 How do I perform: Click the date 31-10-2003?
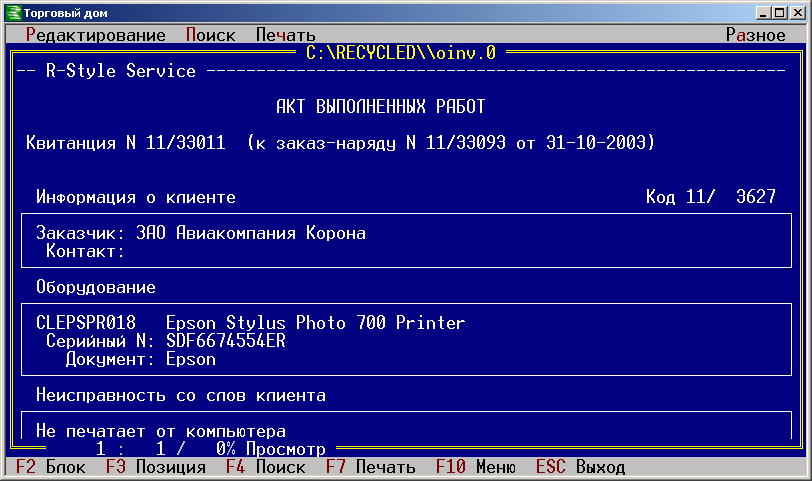tap(596, 142)
